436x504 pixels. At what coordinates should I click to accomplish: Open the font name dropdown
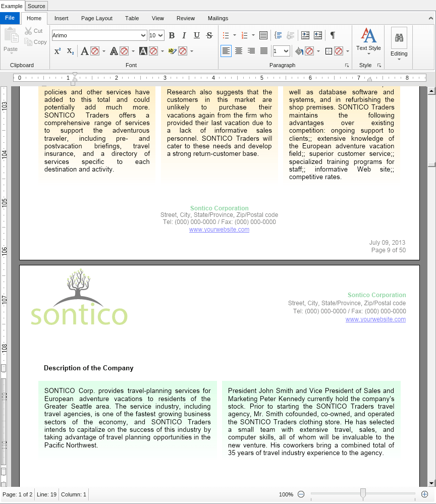143,35
